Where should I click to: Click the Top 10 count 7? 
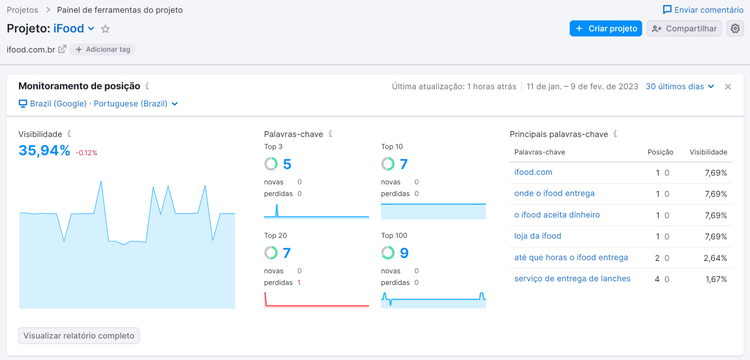[x=404, y=164]
